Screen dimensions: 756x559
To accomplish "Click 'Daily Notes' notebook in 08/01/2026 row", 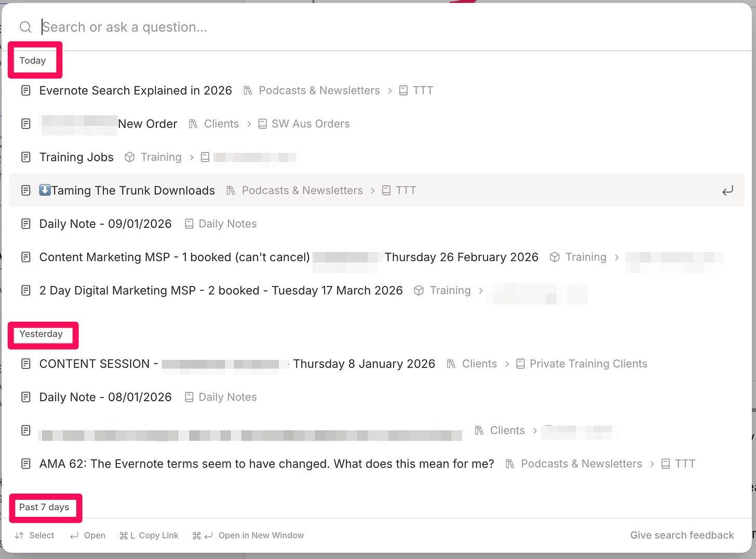I will tap(227, 397).
